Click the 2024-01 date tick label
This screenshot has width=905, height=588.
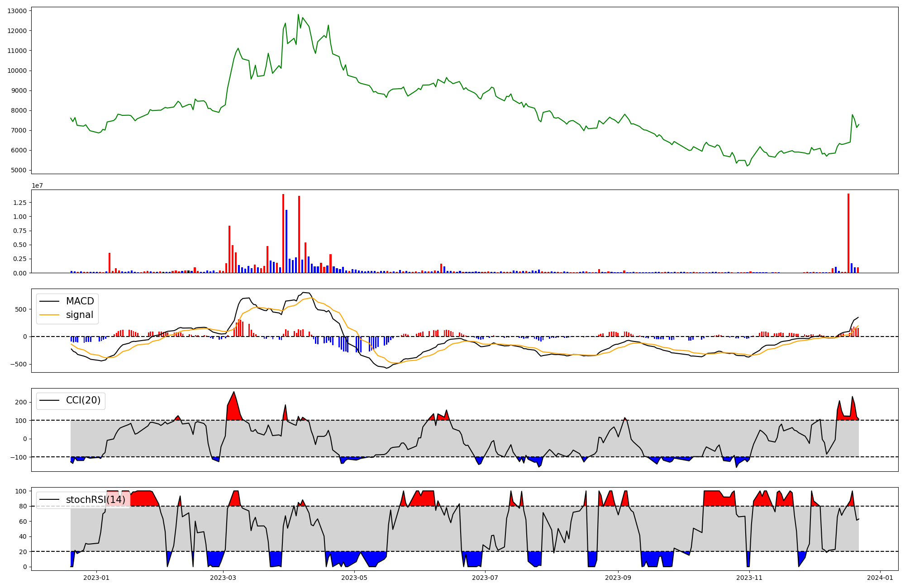[x=880, y=578]
